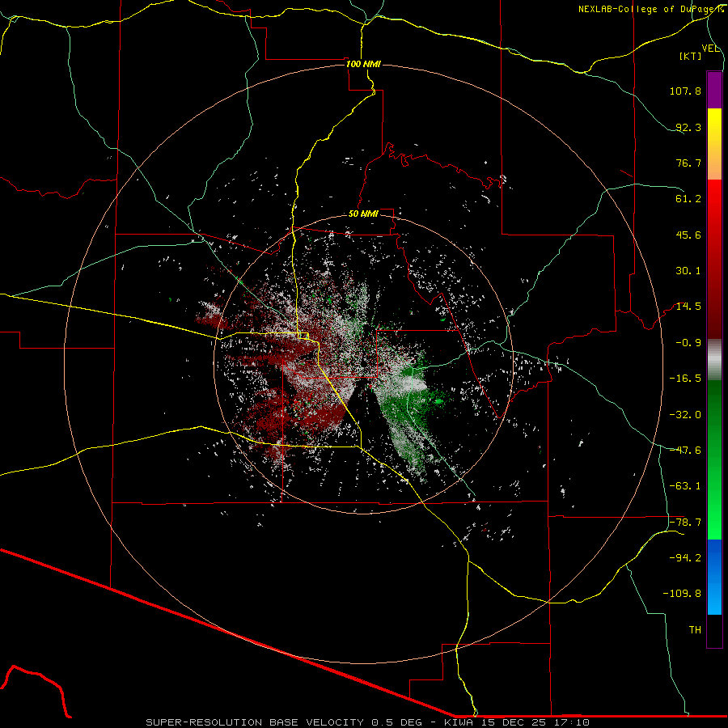Click the yellow-orange segment of the color bar
The width and height of the screenshot is (728, 728).
click(x=714, y=144)
